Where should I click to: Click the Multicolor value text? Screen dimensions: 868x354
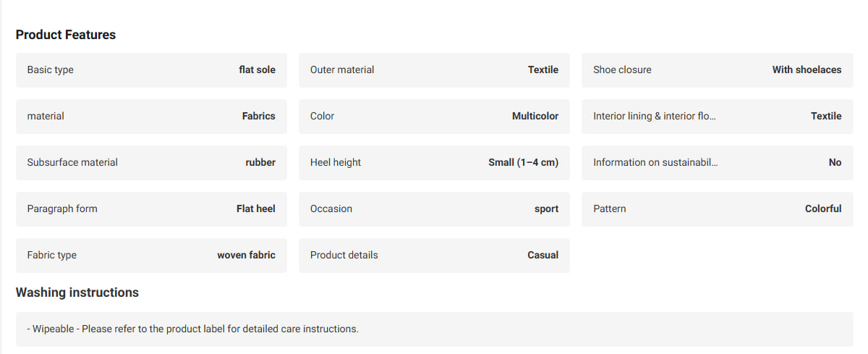[x=535, y=116]
